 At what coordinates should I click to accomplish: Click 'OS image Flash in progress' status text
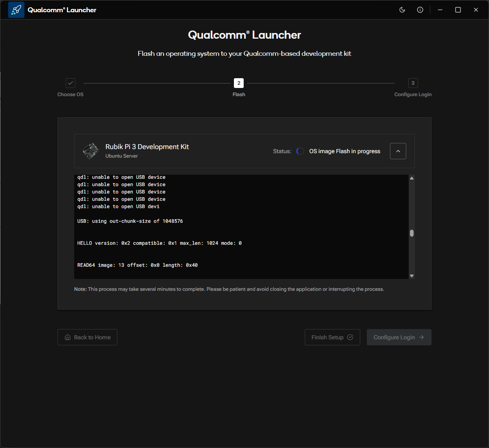tap(345, 151)
